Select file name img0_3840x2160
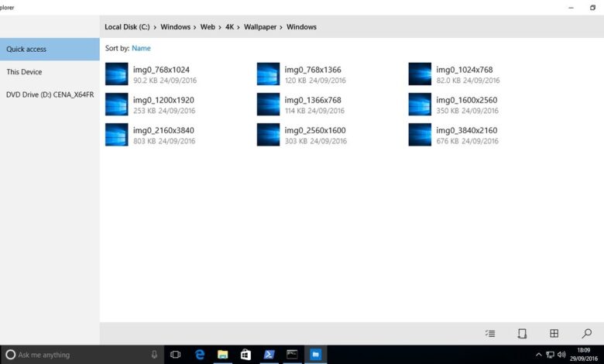The width and height of the screenshot is (604, 364). pos(466,130)
